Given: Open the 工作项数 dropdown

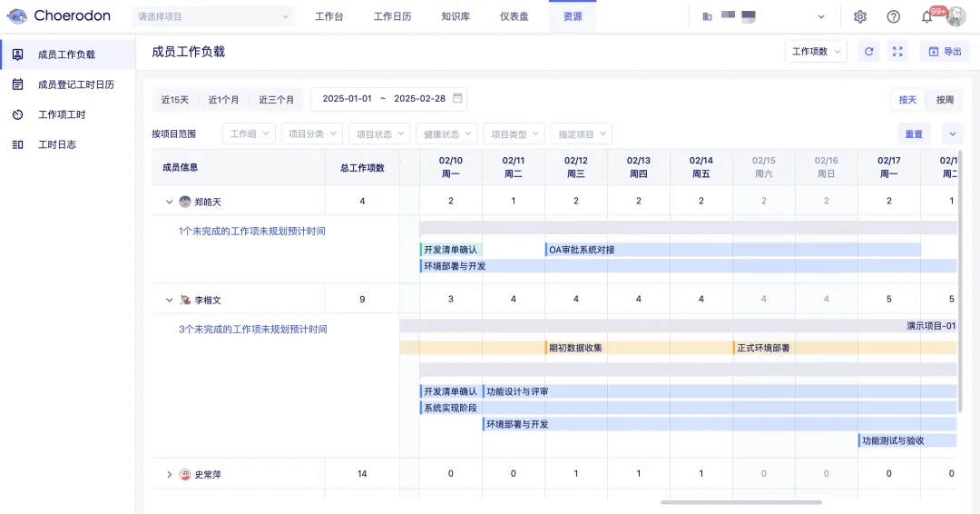Looking at the screenshot, I should coord(816,51).
